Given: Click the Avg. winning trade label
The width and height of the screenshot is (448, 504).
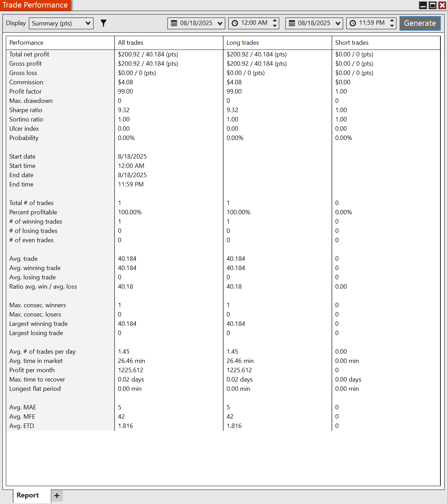Looking at the screenshot, I should [x=35, y=268].
